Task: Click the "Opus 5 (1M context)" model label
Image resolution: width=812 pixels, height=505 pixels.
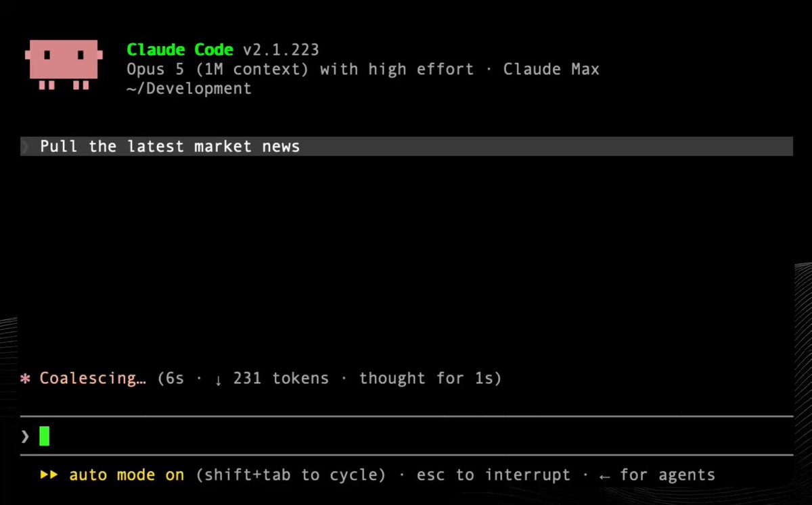Action: pos(218,69)
